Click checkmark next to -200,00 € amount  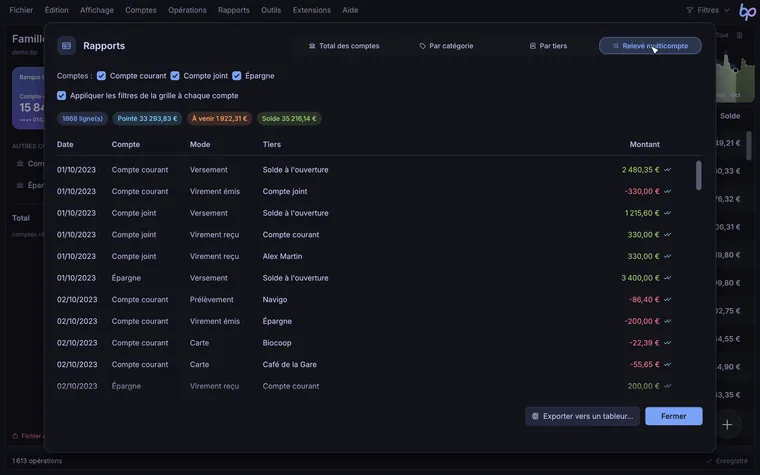667,321
